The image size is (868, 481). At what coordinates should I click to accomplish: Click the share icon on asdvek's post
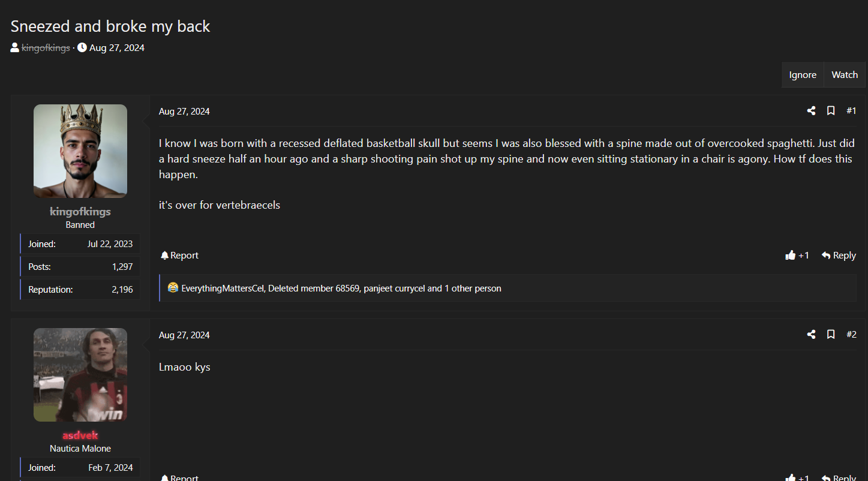[811, 334]
